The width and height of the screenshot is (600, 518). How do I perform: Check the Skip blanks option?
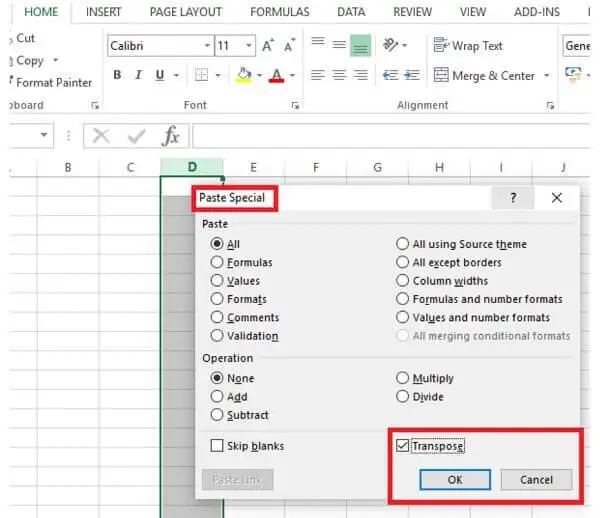click(217, 446)
